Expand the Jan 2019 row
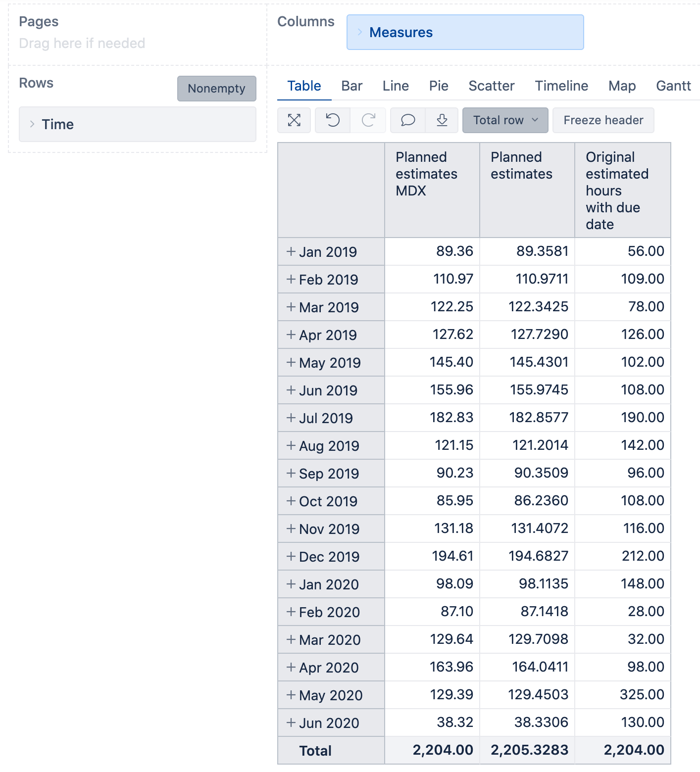 [x=291, y=251]
